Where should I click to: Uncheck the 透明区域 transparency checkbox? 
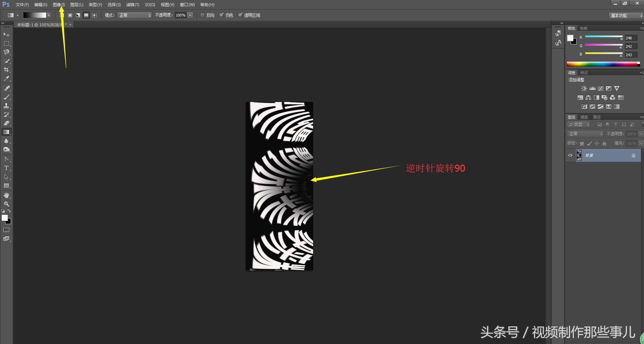pyautogui.click(x=240, y=15)
